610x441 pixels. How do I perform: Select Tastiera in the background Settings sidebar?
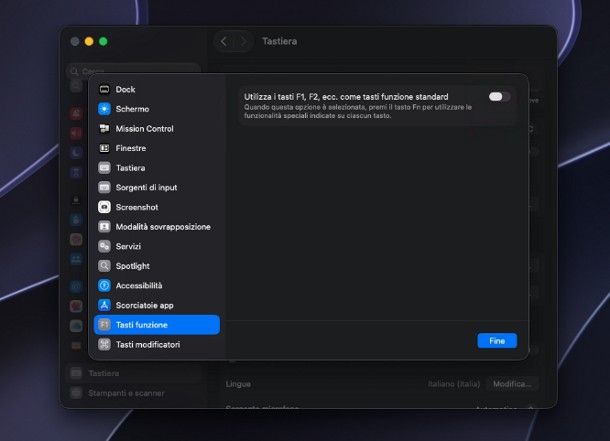click(x=134, y=373)
